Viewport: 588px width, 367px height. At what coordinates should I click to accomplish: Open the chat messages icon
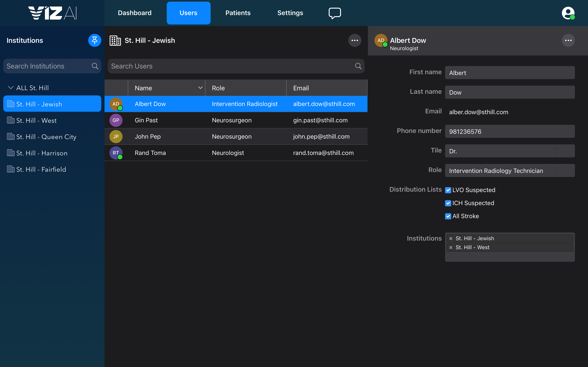click(335, 13)
